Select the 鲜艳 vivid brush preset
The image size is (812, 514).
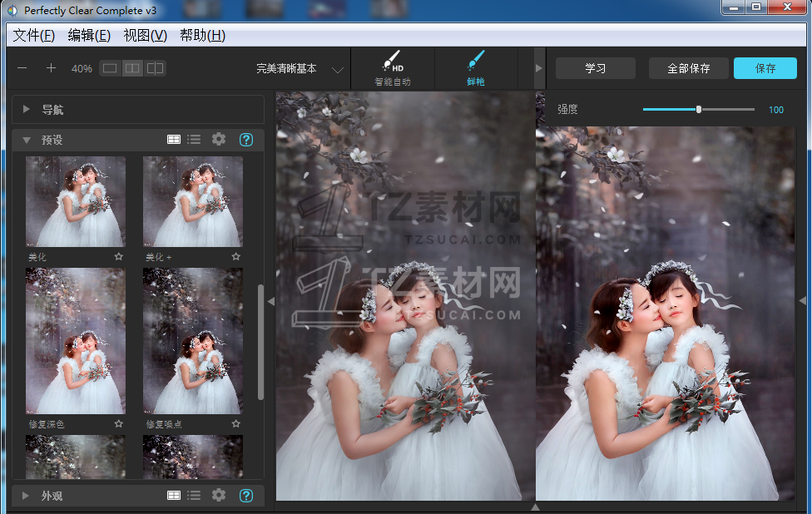pyautogui.click(x=475, y=68)
